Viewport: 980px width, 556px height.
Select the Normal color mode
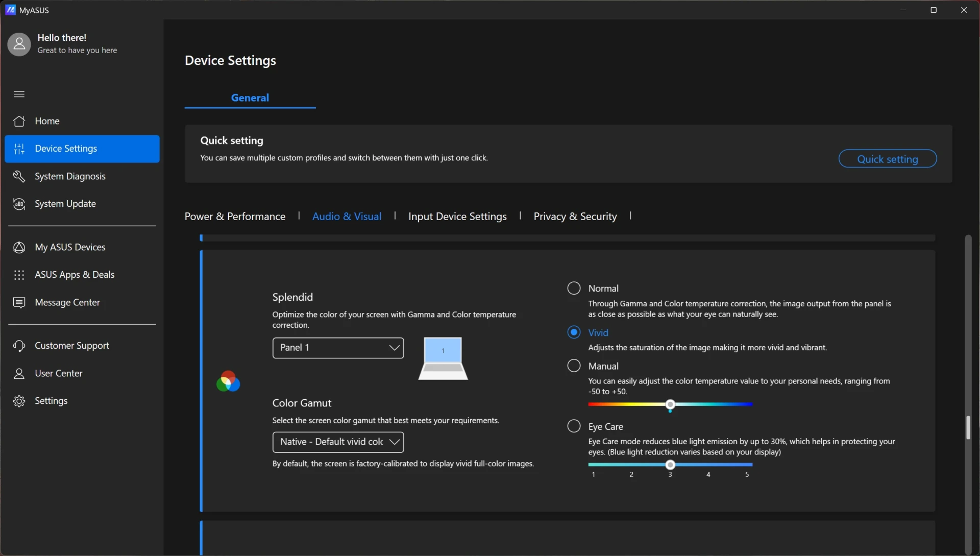574,288
